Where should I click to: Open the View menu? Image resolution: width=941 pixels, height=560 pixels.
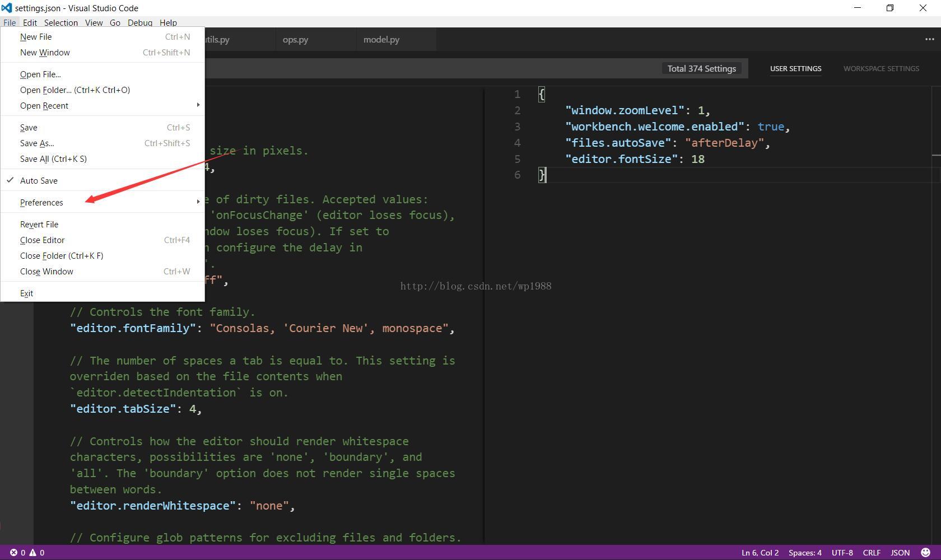[94, 22]
